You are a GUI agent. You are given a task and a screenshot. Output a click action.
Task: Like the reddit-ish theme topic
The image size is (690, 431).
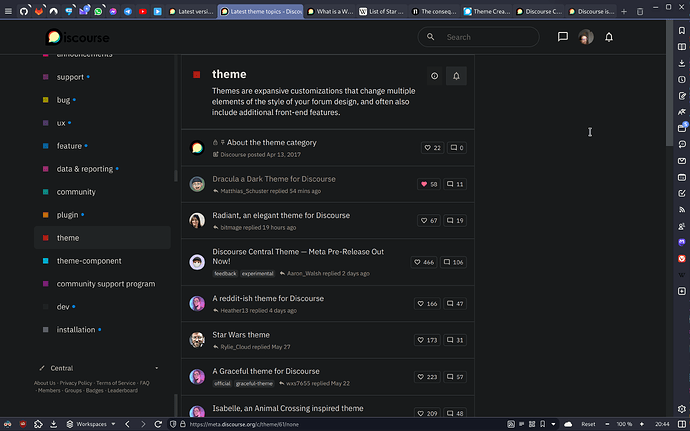click(x=427, y=303)
